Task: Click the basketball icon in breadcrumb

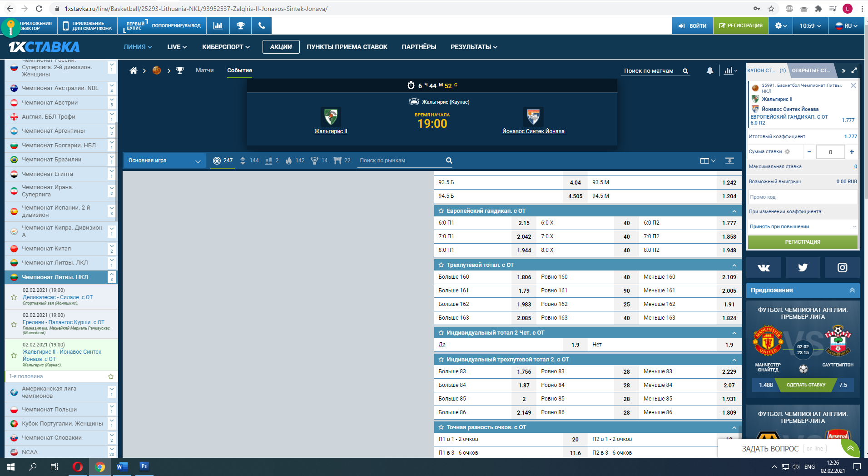Action: 157,70
